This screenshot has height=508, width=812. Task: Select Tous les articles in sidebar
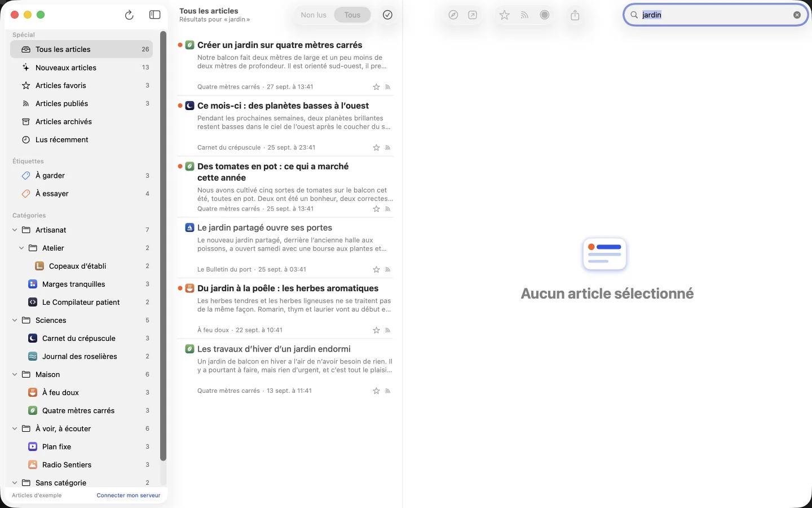82,49
